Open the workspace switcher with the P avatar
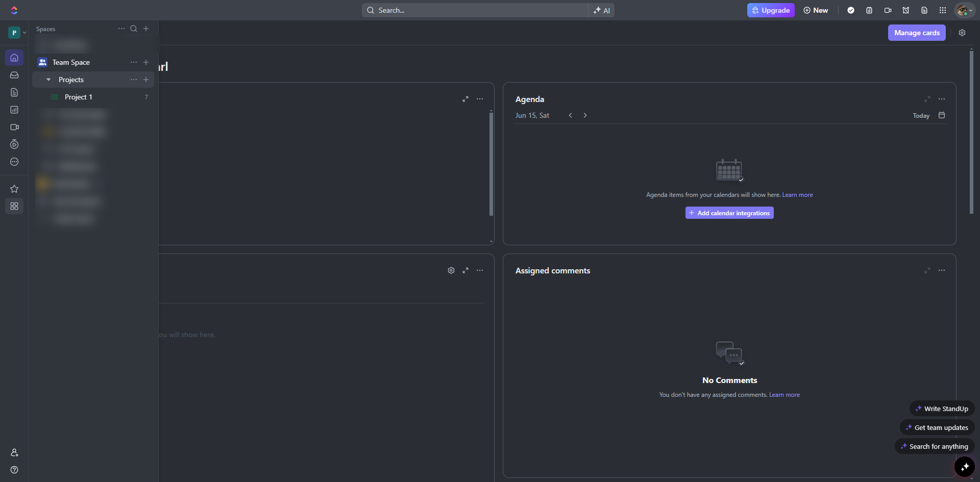This screenshot has width=980, height=482. click(x=17, y=33)
